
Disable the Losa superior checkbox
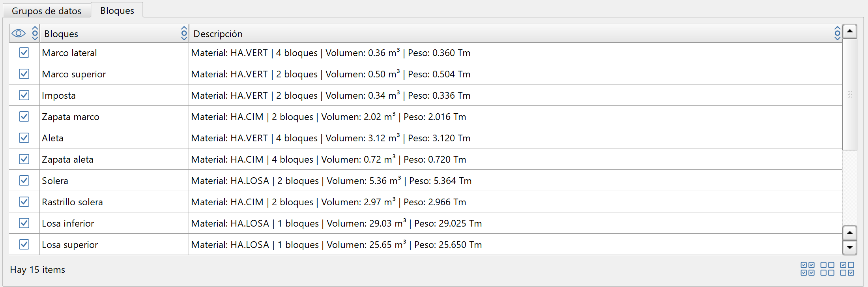pos(24,244)
